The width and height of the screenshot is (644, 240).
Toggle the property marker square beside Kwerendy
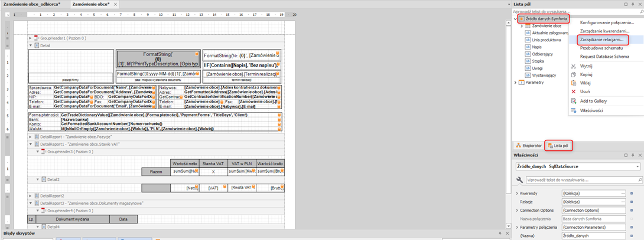tap(632, 193)
